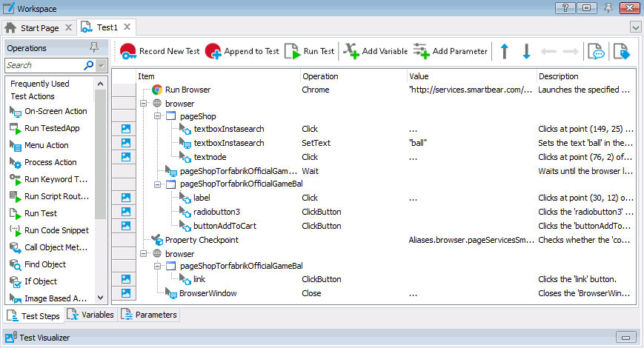
Task: Select the buttonAddToCart step
Action: 225,226
